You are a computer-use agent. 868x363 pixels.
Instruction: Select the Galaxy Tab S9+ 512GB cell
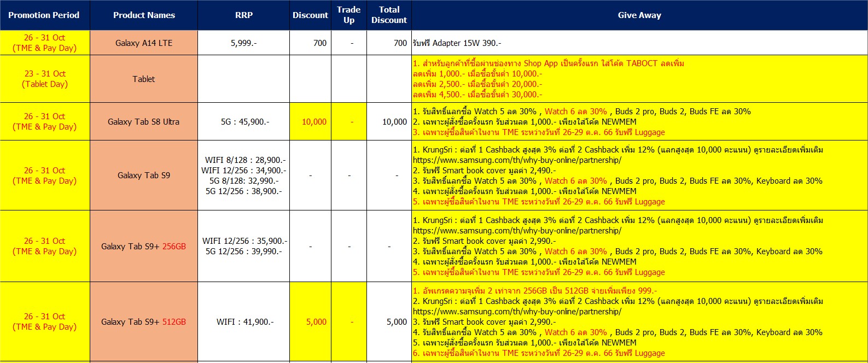pos(144,321)
